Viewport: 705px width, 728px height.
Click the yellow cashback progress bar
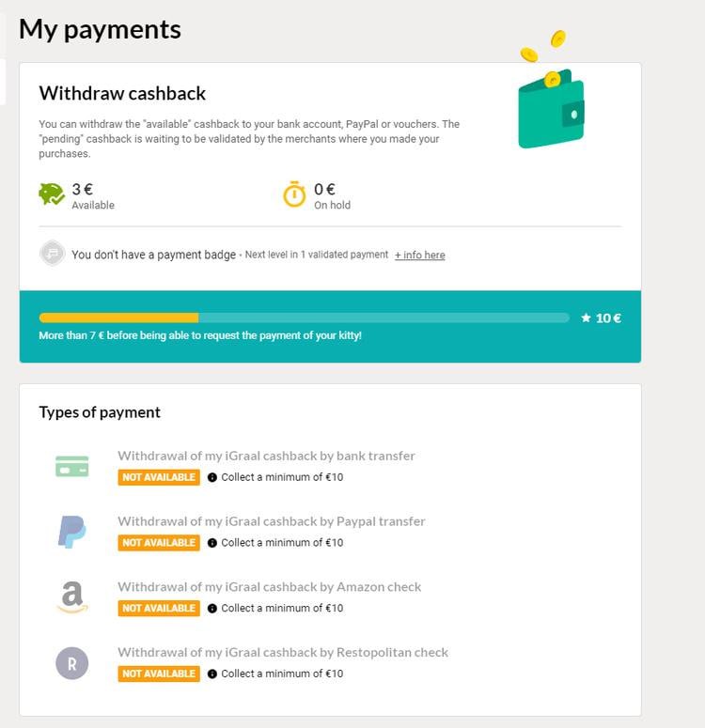click(118, 318)
